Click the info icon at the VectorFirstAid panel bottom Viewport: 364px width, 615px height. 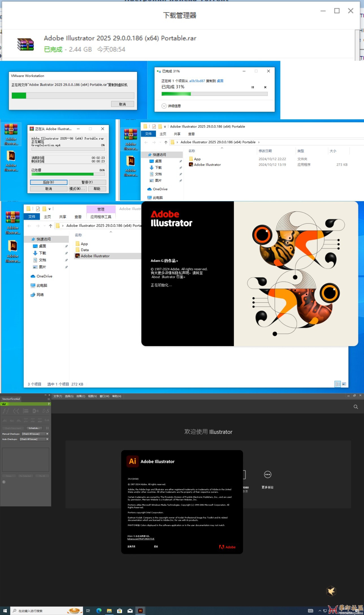tap(4, 482)
